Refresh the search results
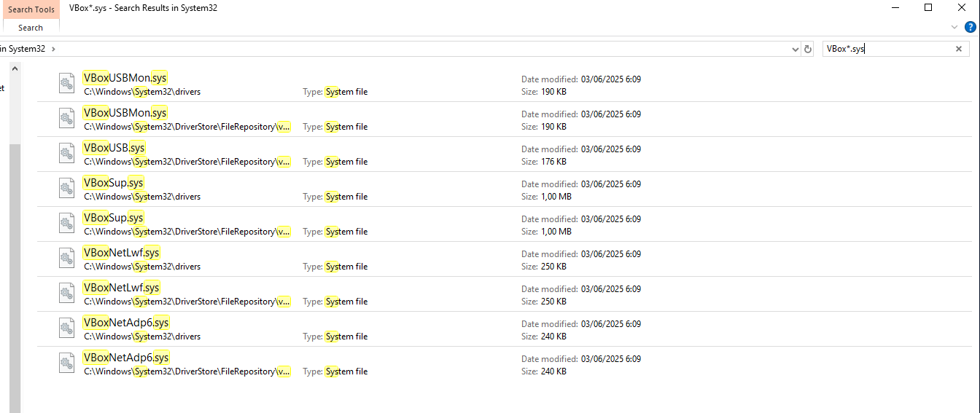This screenshot has width=980, height=413. tap(807, 49)
